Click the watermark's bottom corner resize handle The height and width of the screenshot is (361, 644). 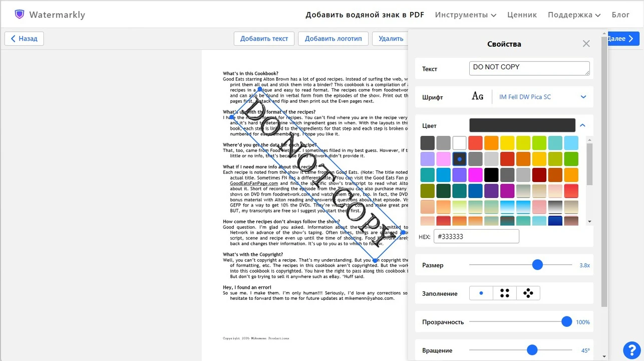click(375, 260)
